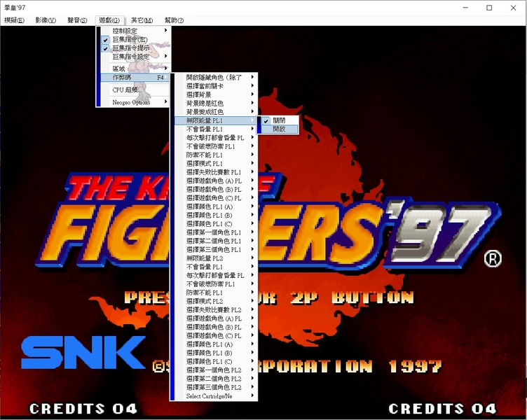Select the 選擇失敗比賽數 PL2 entry
527x420 pixels.
(x=216, y=310)
